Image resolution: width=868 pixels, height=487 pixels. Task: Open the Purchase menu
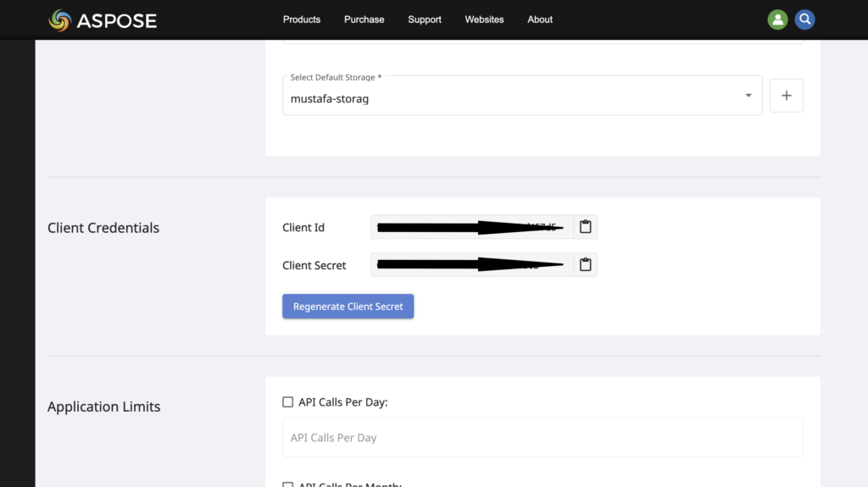364,19
